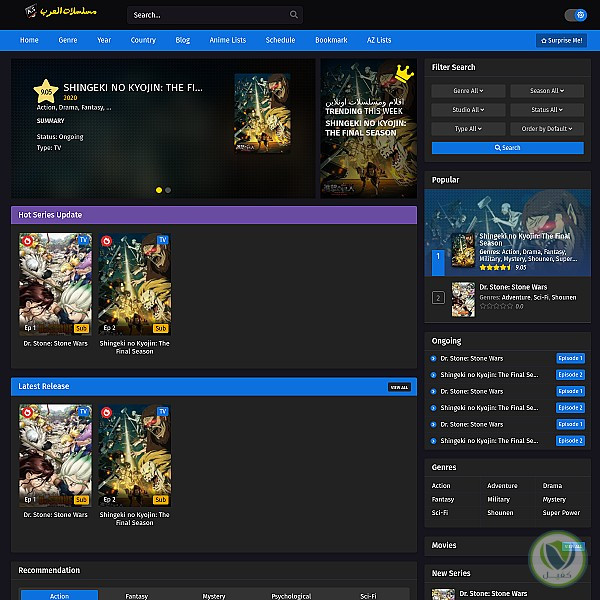
Task: Click the search magnifier icon in header
Action: pyautogui.click(x=293, y=15)
